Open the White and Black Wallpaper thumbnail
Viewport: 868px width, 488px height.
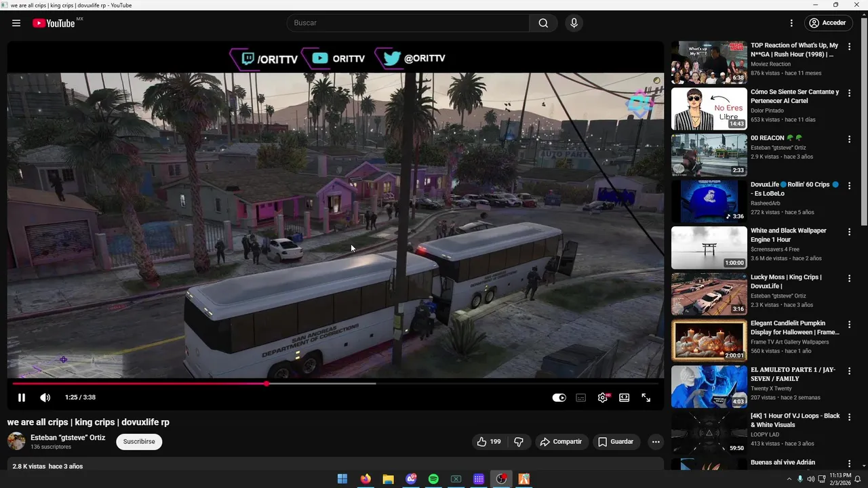[x=709, y=247]
